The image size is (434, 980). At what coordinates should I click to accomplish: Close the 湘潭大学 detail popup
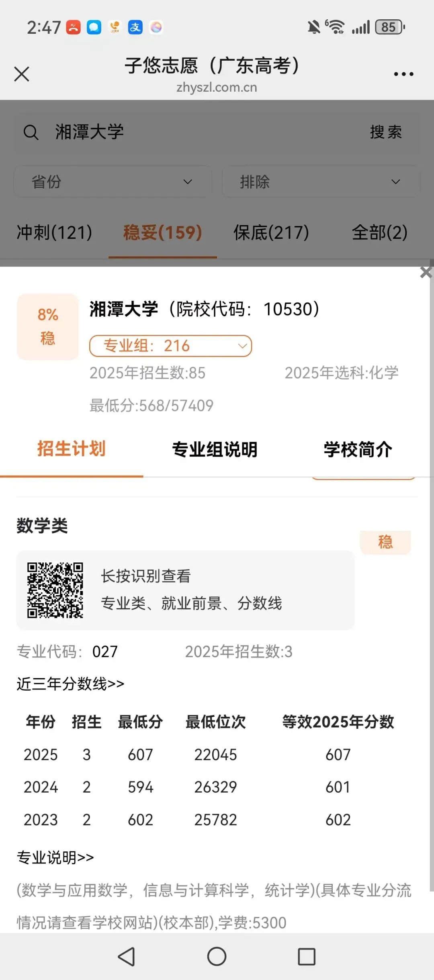point(426,273)
